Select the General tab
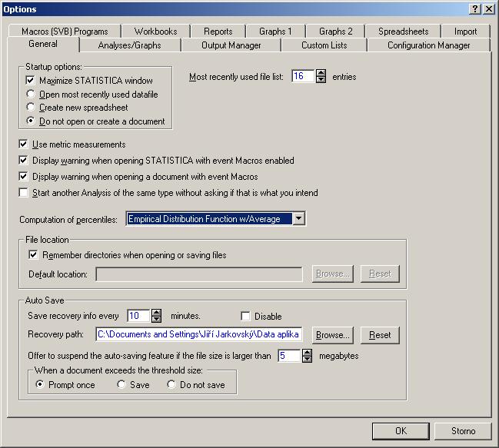The height and width of the screenshot is (448, 499). pyautogui.click(x=43, y=44)
